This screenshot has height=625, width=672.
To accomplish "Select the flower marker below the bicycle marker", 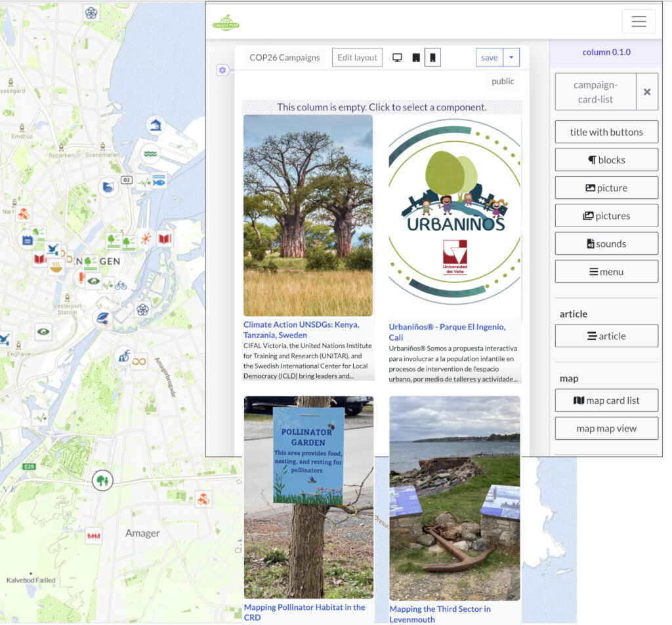I will (142, 309).
